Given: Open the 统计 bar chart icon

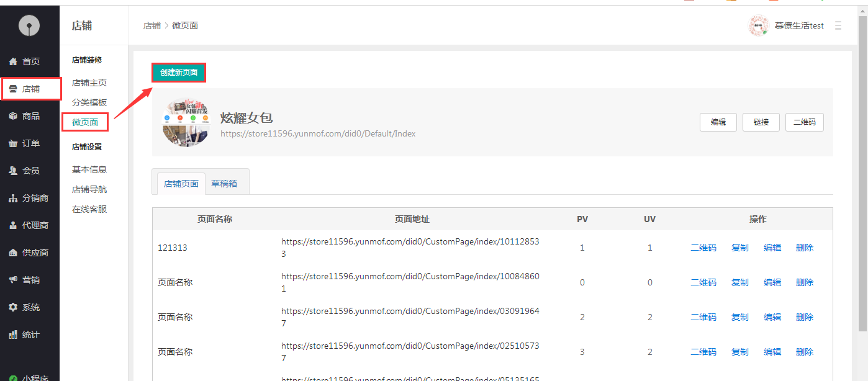Looking at the screenshot, I should 13,334.
